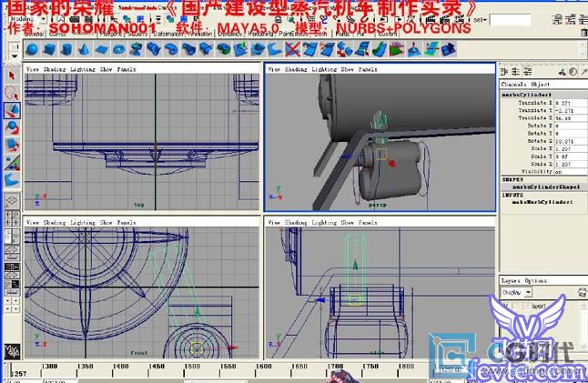Pick the last-used tool icon in toolbox

12,180
